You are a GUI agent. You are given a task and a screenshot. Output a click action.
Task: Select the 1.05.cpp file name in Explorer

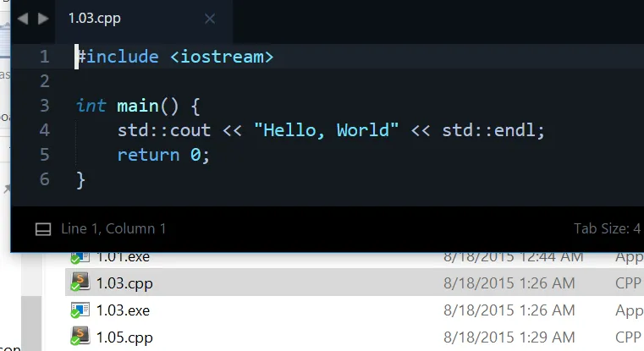tap(124, 337)
